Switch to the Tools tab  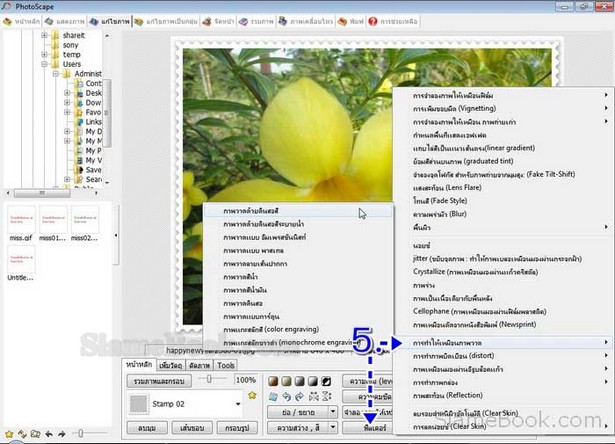[226, 365]
